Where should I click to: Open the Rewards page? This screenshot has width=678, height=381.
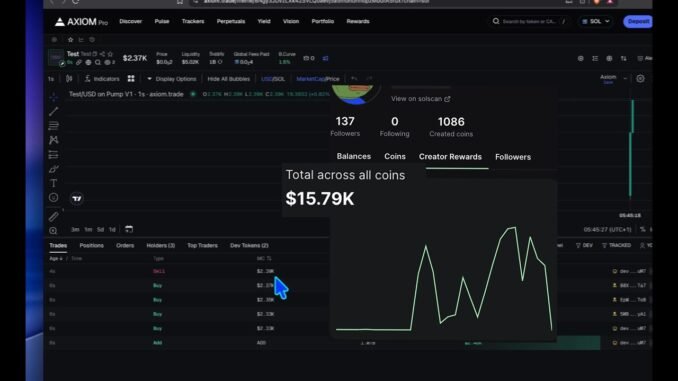coord(358,21)
